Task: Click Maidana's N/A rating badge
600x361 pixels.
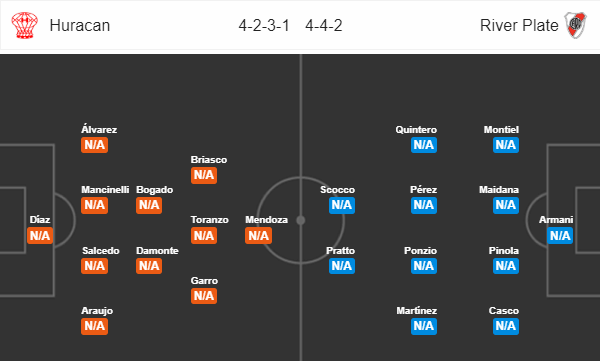Action: pos(505,205)
